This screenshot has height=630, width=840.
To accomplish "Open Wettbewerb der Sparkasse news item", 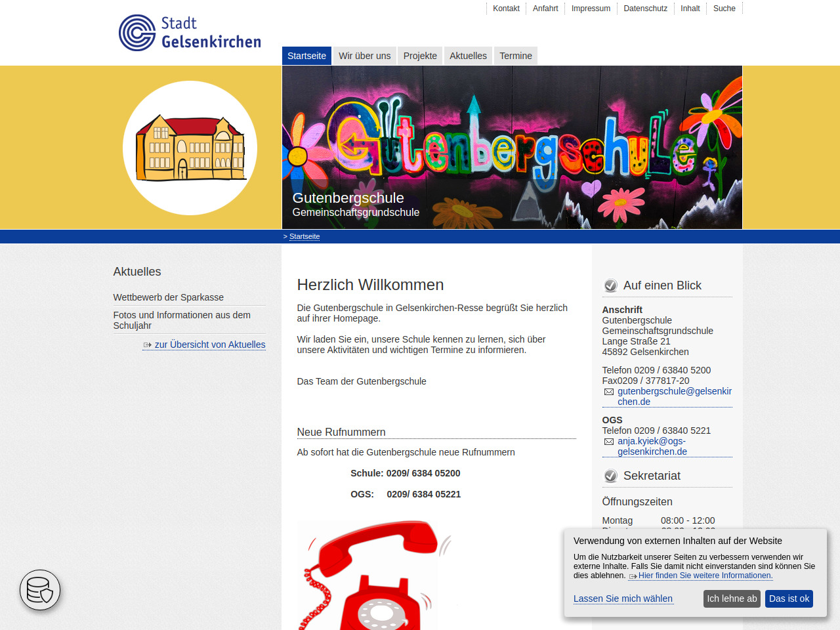I will coord(169,297).
